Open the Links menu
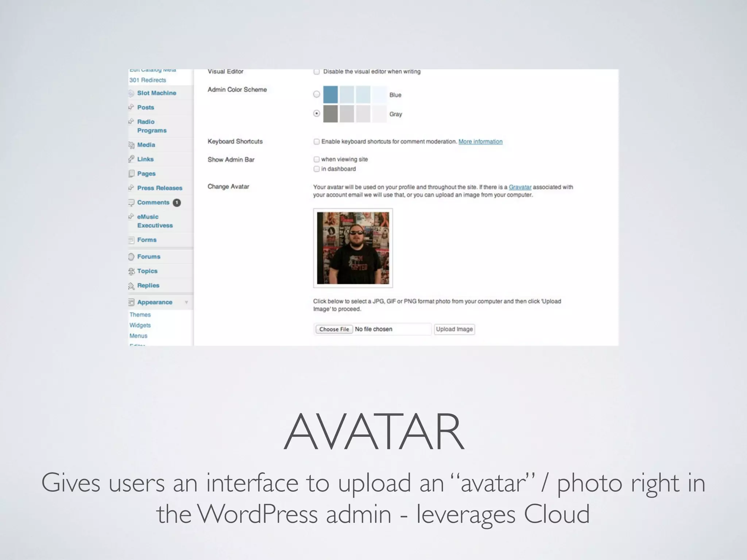The image size is (747, 560). point(145,159)
